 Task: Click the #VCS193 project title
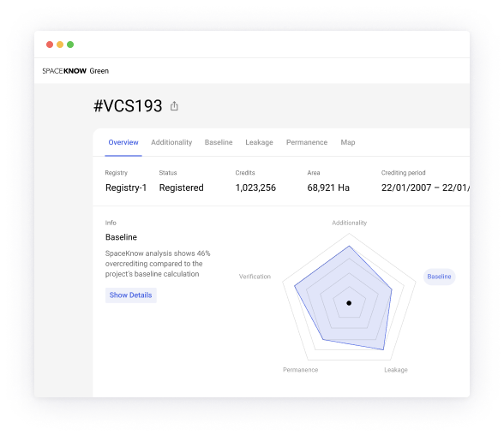128,106
